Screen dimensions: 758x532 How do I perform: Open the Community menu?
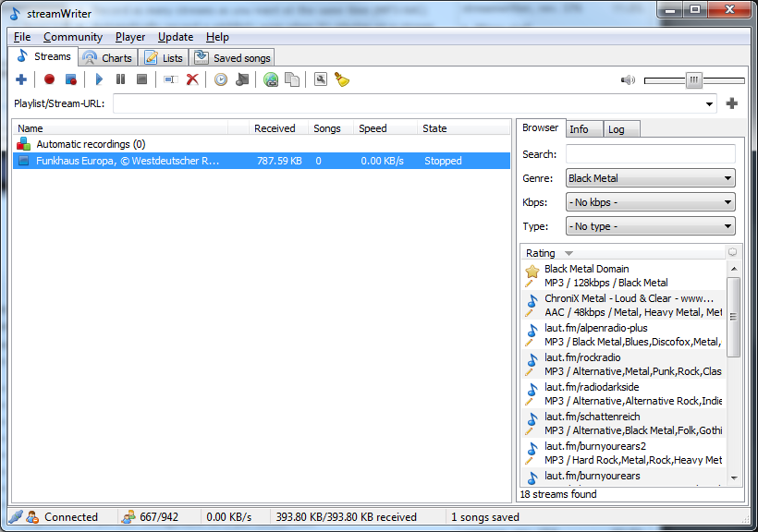coord(73,37)
